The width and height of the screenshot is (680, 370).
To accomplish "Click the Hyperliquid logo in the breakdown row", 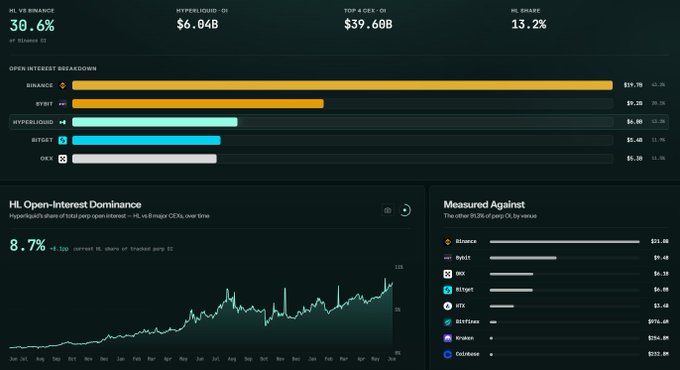I will click(x=62, y=122).
